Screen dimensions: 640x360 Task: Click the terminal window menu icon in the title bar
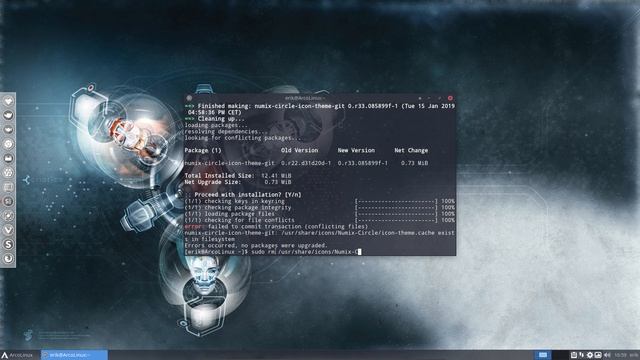pyautogui.click(x=189, y=98)
